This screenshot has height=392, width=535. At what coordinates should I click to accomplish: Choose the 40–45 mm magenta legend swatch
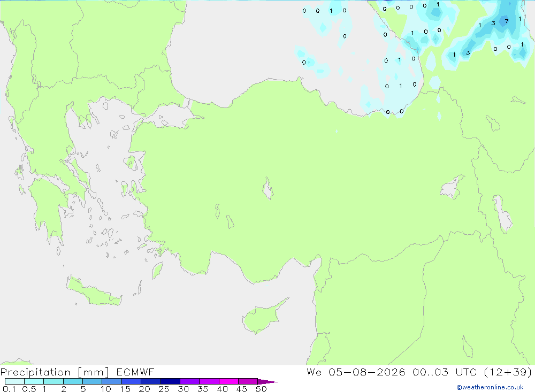(x=228, y=381)
